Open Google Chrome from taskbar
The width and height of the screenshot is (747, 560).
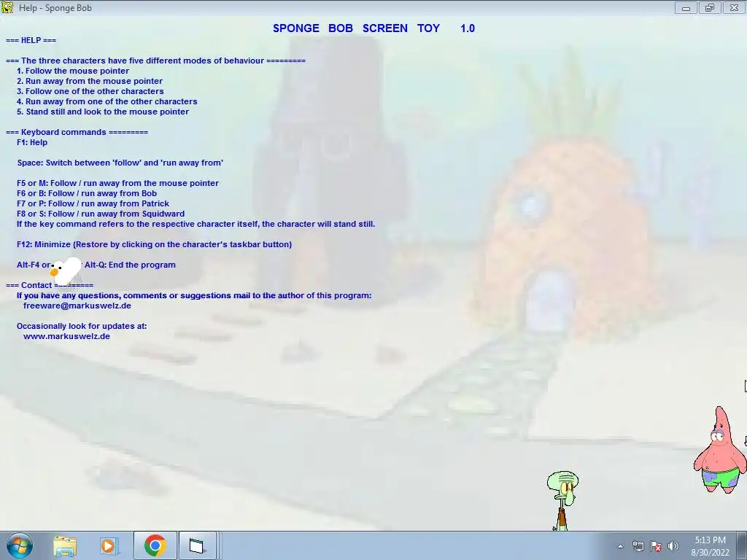click(155, 545)
